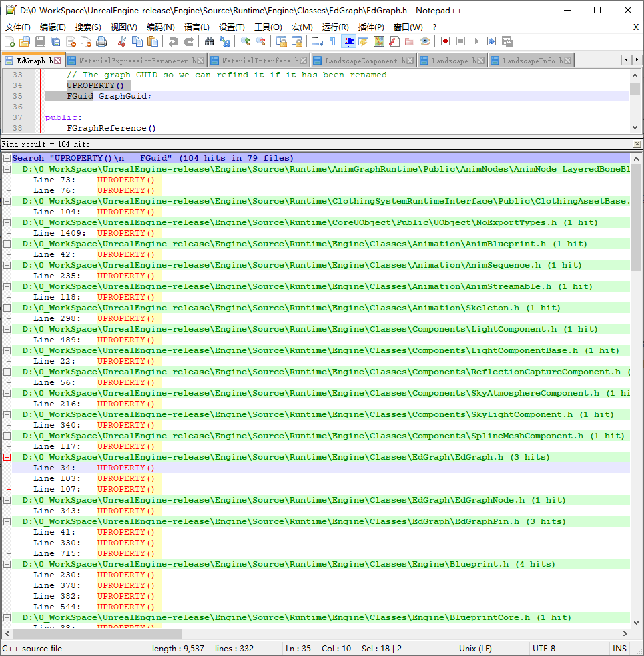The image size is (644, 656).
Task: Print the current document
Action: (100, 41)
